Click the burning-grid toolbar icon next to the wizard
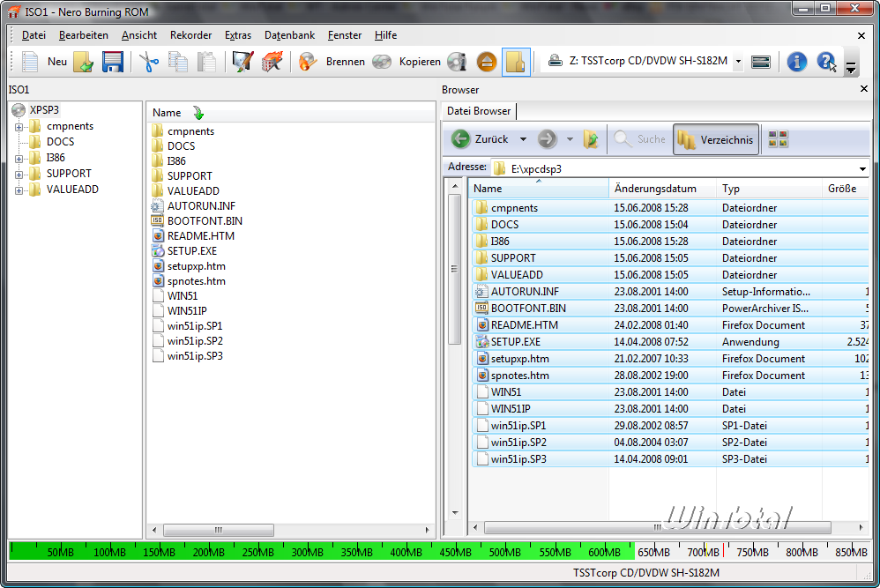Viewport: 880px width, 588px height. click(x=272, y=62)
